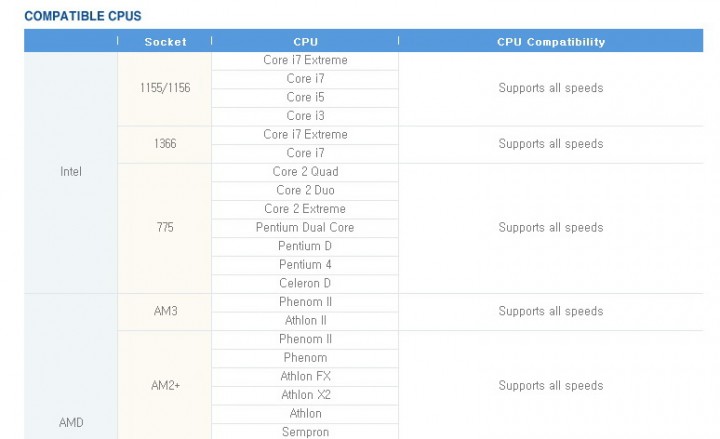The width and height of the screenshot is (720, 439).
Task: Select the Socket column header
Action: click(165, 42)
